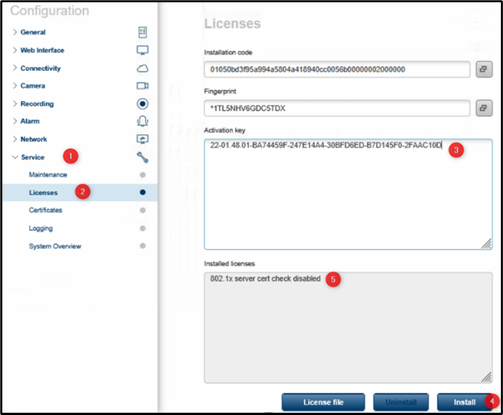Expand the Connectivity chevron
This screenshot has width=503, height=415.
click(x=15, y=68)
